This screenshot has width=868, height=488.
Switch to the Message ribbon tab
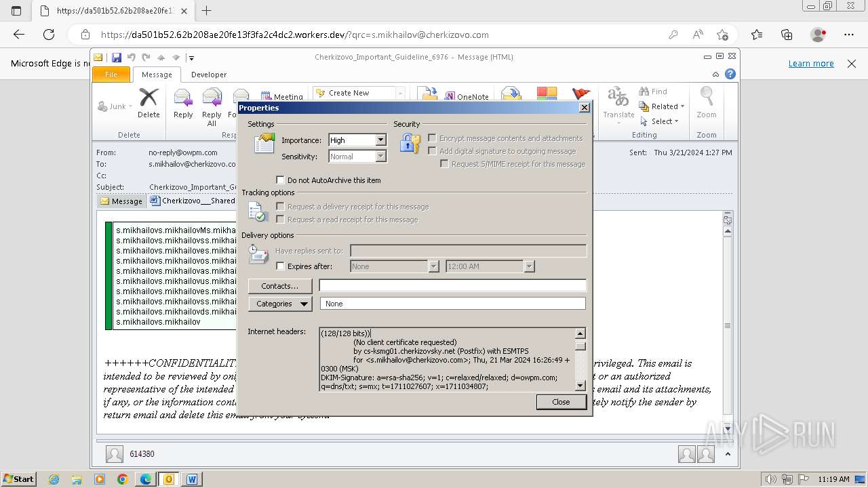[157, 75]
